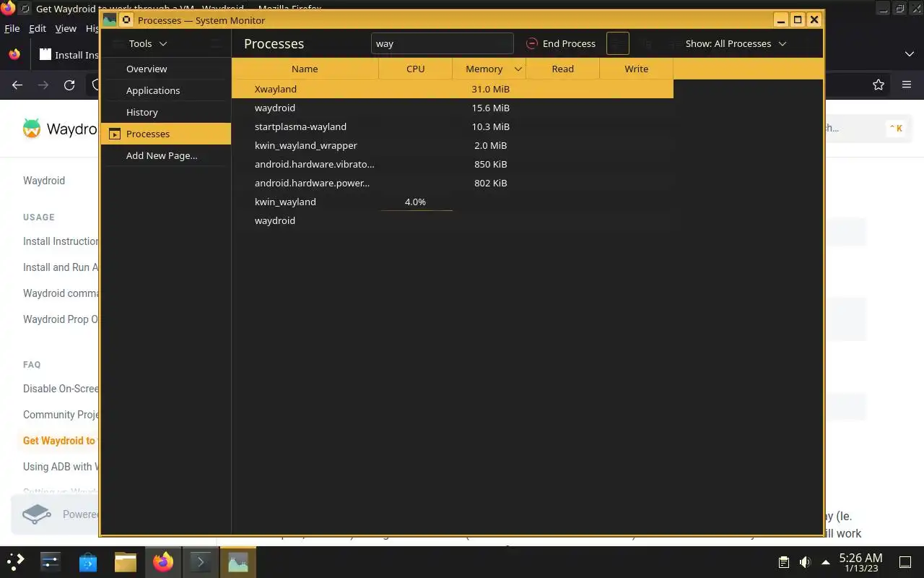Open System Settings from the taskbar

51,561
